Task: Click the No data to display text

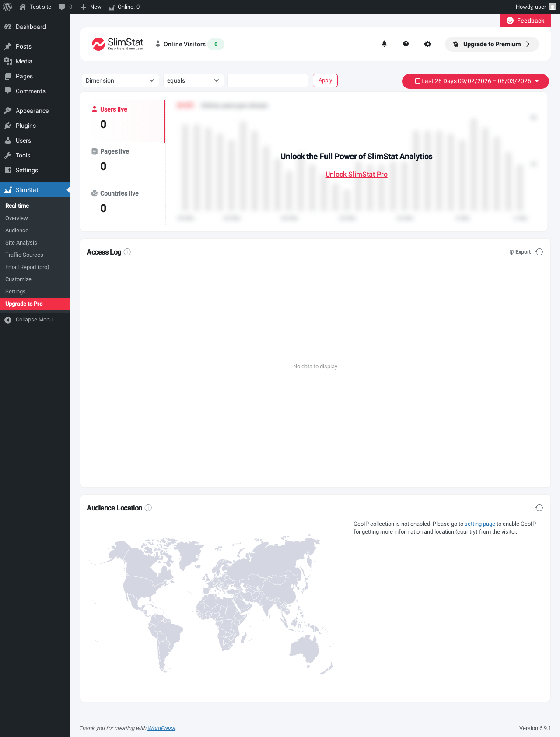Action: pos(315,367)
